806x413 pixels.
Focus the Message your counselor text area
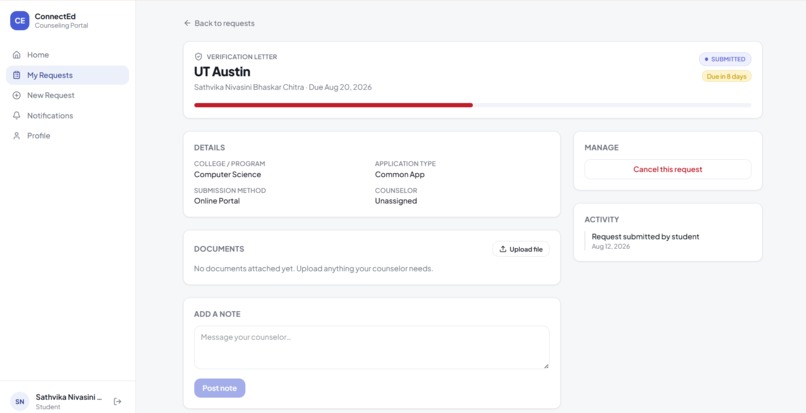(372, 347)
